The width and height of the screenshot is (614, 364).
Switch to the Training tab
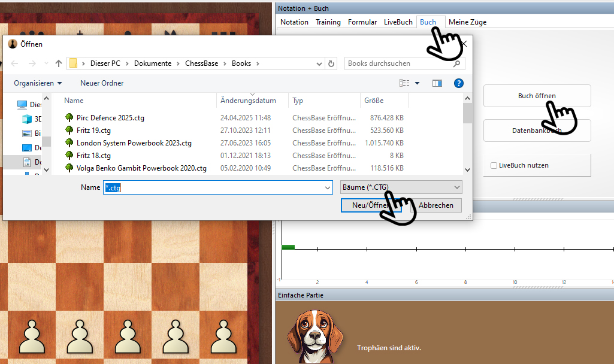[x=328, y=22]
